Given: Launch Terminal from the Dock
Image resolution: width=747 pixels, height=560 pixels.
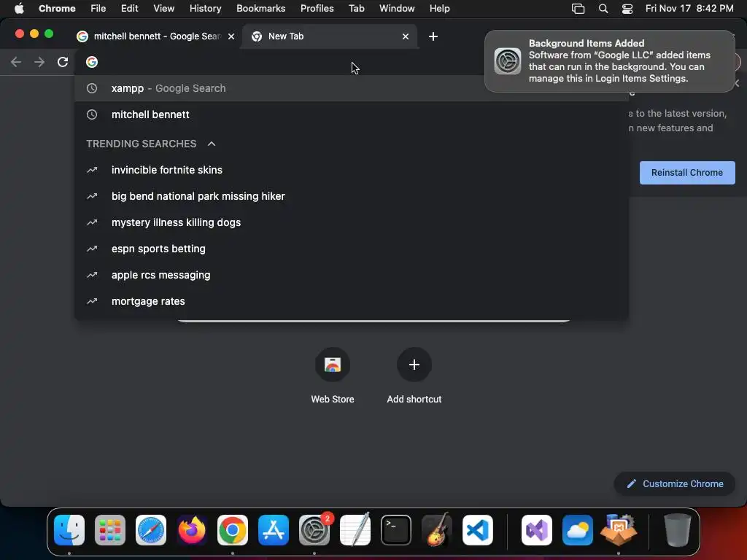Looking at the screenshot, I should pos(396,530).
